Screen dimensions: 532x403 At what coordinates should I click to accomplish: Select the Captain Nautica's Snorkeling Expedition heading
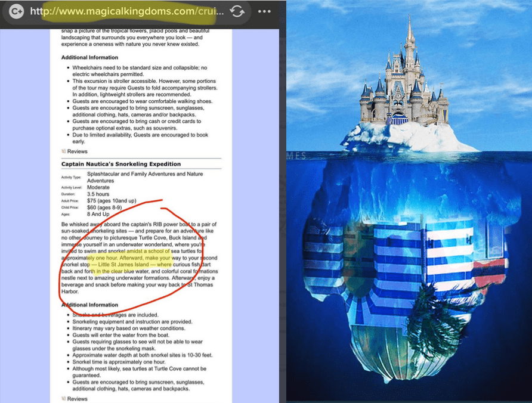click(120, 164)
